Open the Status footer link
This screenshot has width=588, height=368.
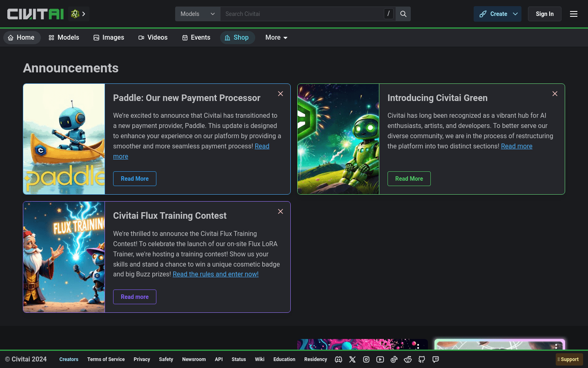pos(239,359)
